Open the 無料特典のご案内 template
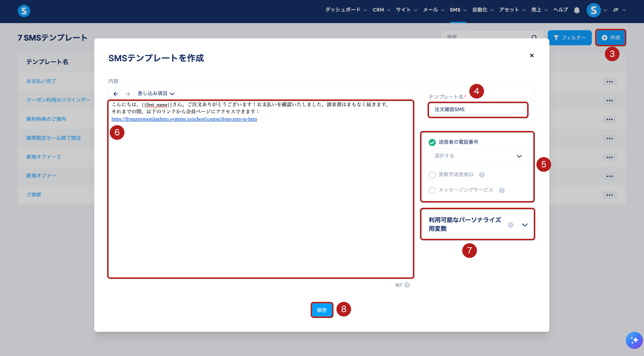Screen dimensions: 644x356 point(46,119)
